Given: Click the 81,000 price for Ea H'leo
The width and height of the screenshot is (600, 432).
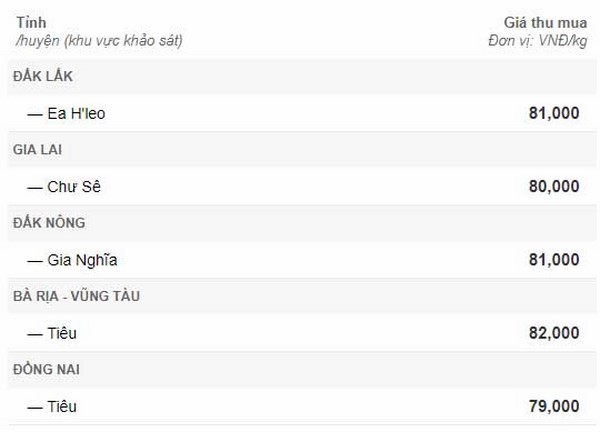Looking at the screenshot, I should tap(554, 113).
